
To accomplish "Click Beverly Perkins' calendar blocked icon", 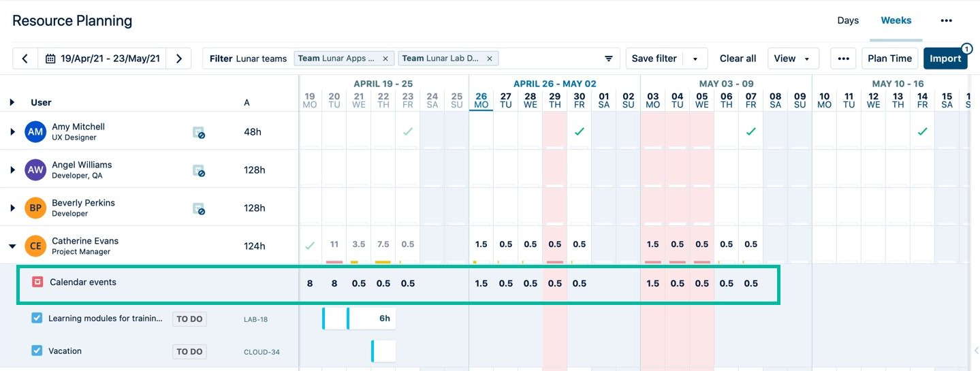I will click(x=199, y=209).
